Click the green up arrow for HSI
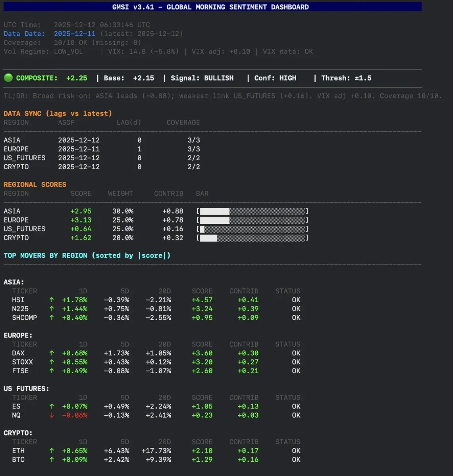Screen dimensions: 453x476 pyautogui.click(x=52, y=300)
